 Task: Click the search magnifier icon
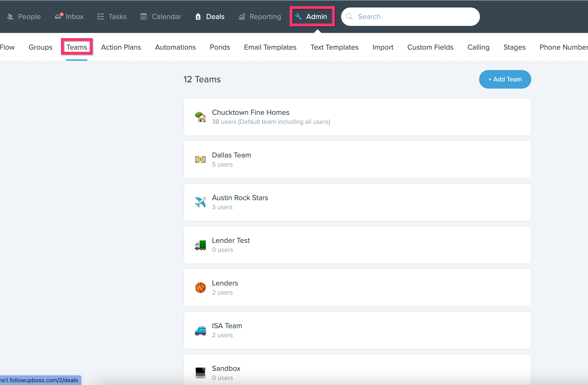click(x=349, y=16)
